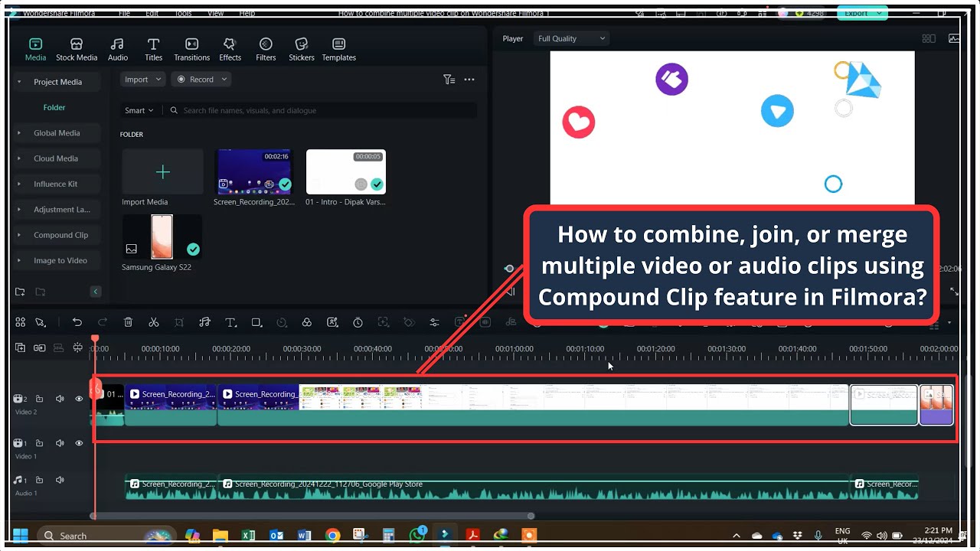The image size is (980, 551).
Task: Open the Smart search-mode dropdown
Action: click(x=139, y=110)
